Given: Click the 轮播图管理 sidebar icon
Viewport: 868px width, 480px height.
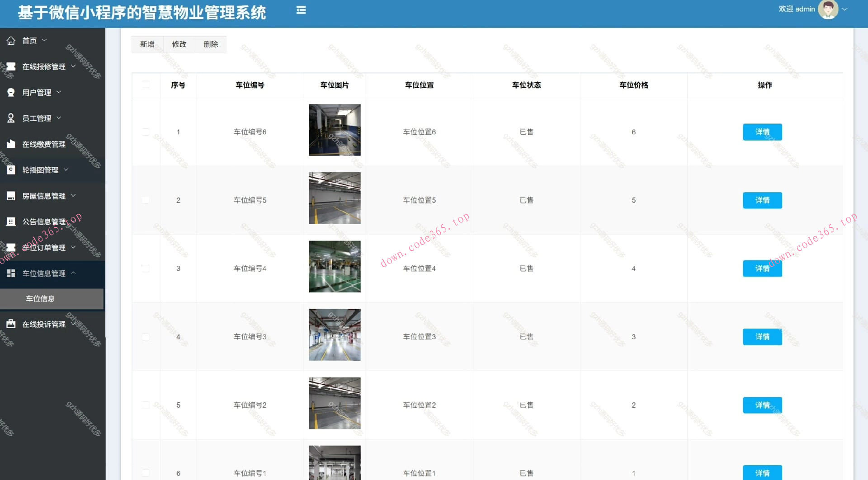Looking at the screenshot, I should [11, 170].
